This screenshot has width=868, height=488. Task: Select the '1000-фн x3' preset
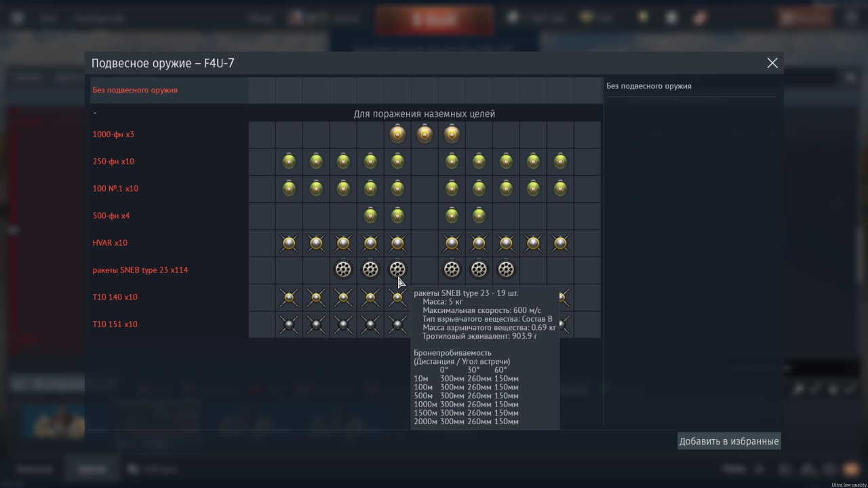click(x=113, y=134)
